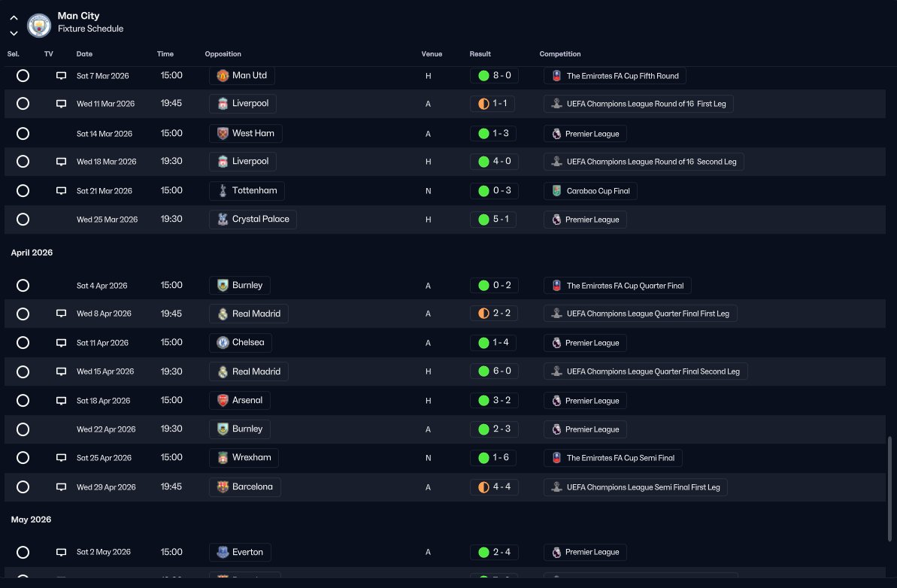The width and height of the screenshot is (897, 588).
Task: Collapse the April 2026 month section
Action: [32, 252]
